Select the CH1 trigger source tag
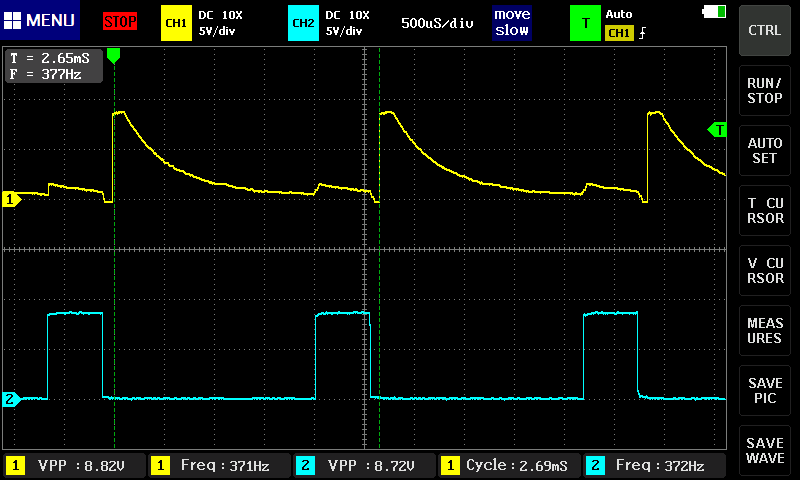 pyautogui.click(x=619, y=33)
